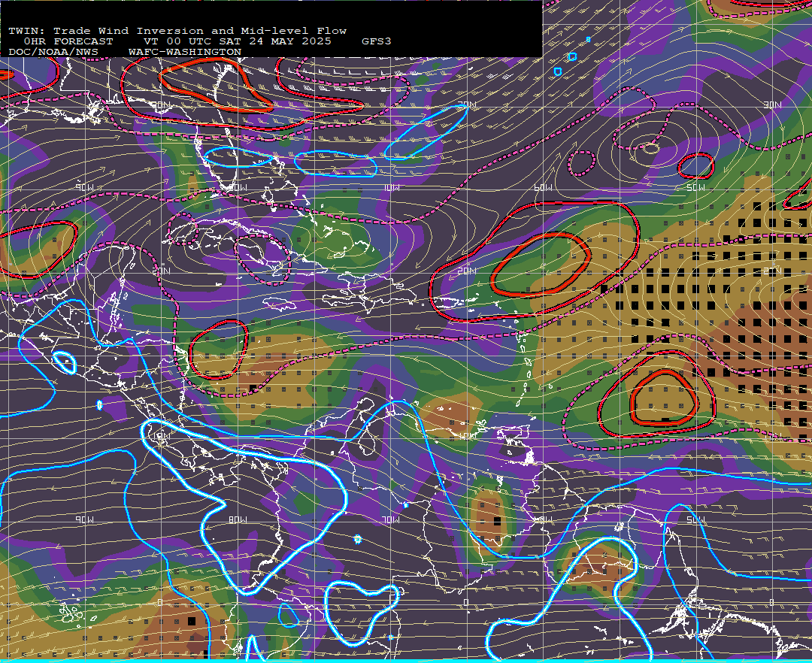This screenshot has height=663, width=812.
Task: Click the 90W label in the Pacific near the Galapagos
Action: pyautogui.click(x=85, y=519)
